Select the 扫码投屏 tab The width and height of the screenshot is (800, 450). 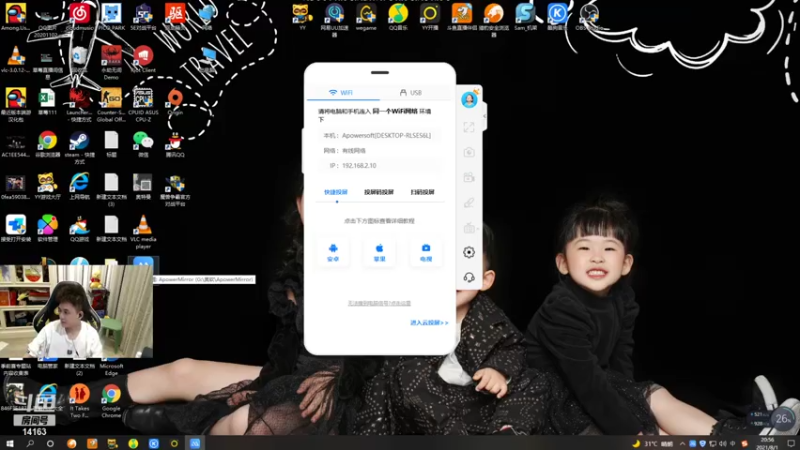(x=422, y=192)
